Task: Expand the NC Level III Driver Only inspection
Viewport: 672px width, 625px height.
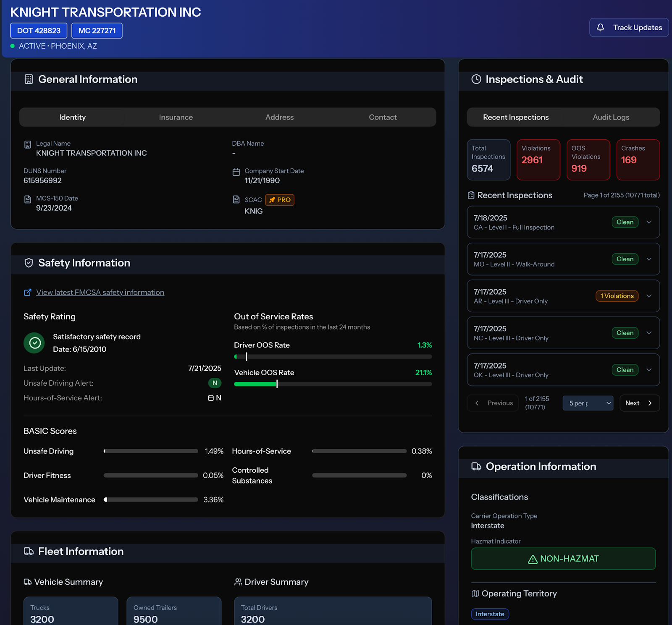Action: (x=649, y=333)
